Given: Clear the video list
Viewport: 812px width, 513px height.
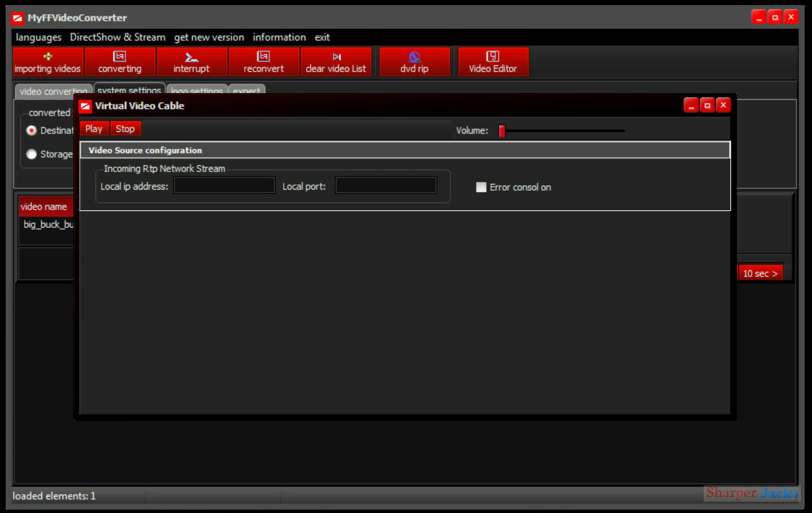Looking at the screenshot, I should [336, 62].
